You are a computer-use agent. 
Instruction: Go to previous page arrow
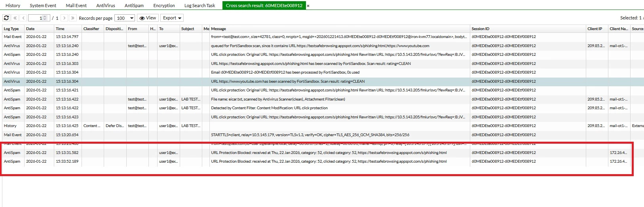point(23,18)
